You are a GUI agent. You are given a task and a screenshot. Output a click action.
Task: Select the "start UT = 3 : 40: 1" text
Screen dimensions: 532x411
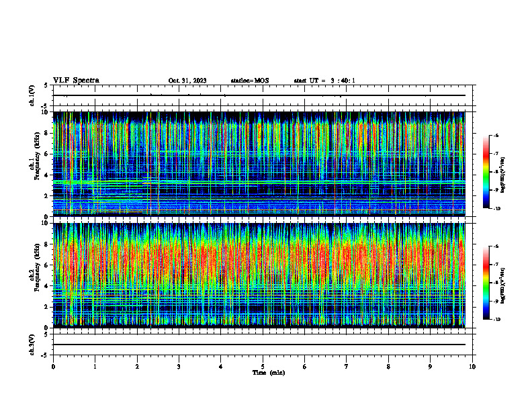click(x=324, y=81)
